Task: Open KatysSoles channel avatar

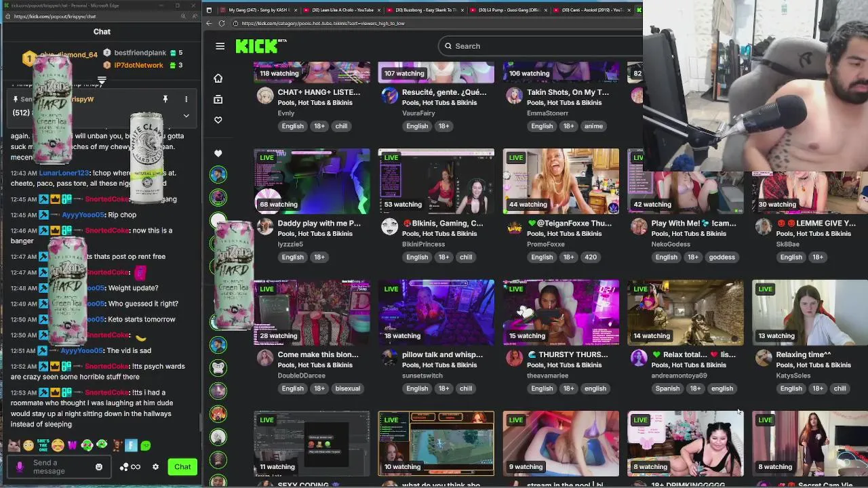Action: pyautogui.click(x=764, y=358)
